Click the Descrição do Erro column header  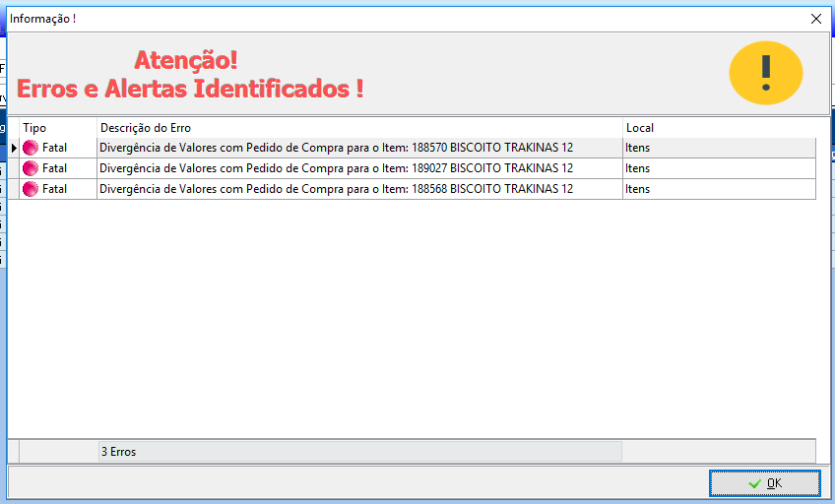pos(359,128)
